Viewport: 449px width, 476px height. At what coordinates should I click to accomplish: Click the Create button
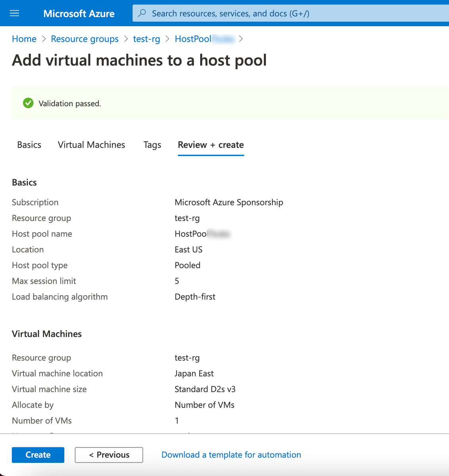tap(38, 455)
